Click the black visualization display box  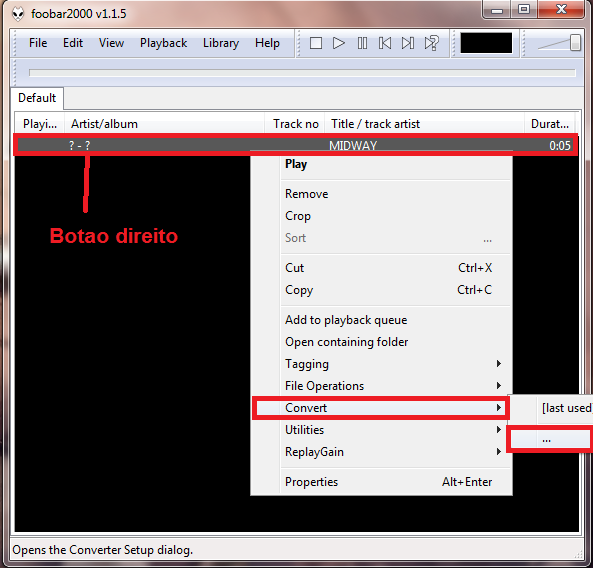click(486, 43)
